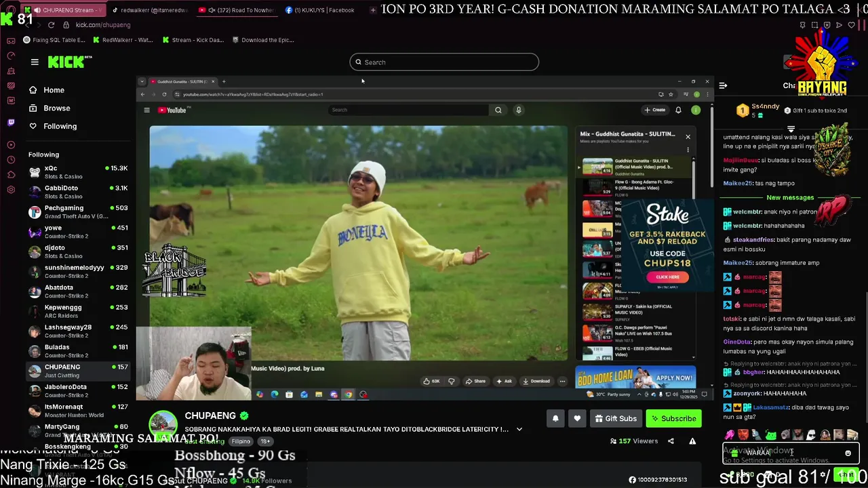The height and width of the screenshot is (488, 868).
Task: Open Stream - Kick Dashboard bookmark
Action: point(193,40)
